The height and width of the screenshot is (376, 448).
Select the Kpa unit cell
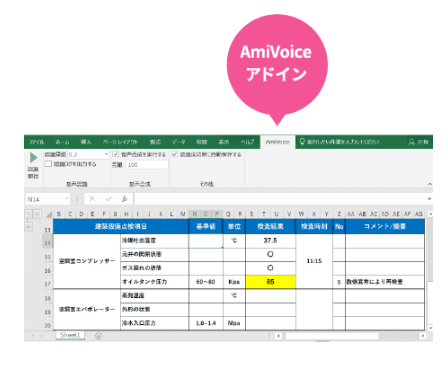(234, 282)
